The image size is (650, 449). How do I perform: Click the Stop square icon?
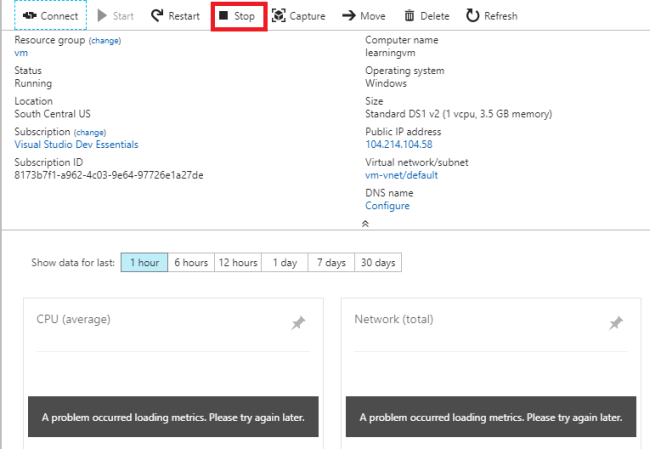coord(224,16)
